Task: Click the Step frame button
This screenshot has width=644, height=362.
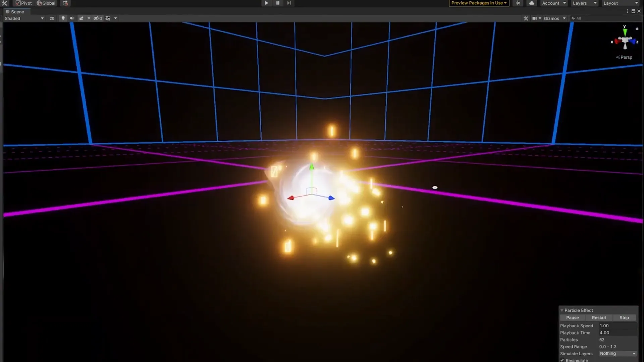Action: tap(289, 3)
